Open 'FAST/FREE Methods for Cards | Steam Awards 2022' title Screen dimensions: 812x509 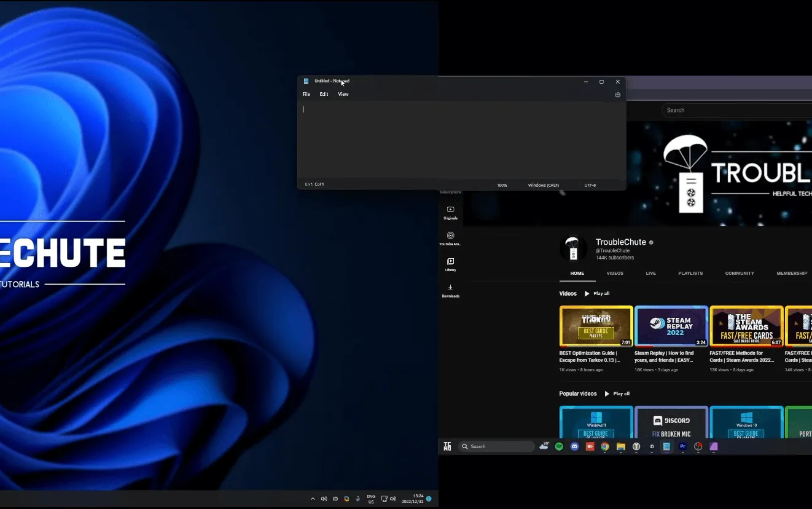[x=742, y=357]
